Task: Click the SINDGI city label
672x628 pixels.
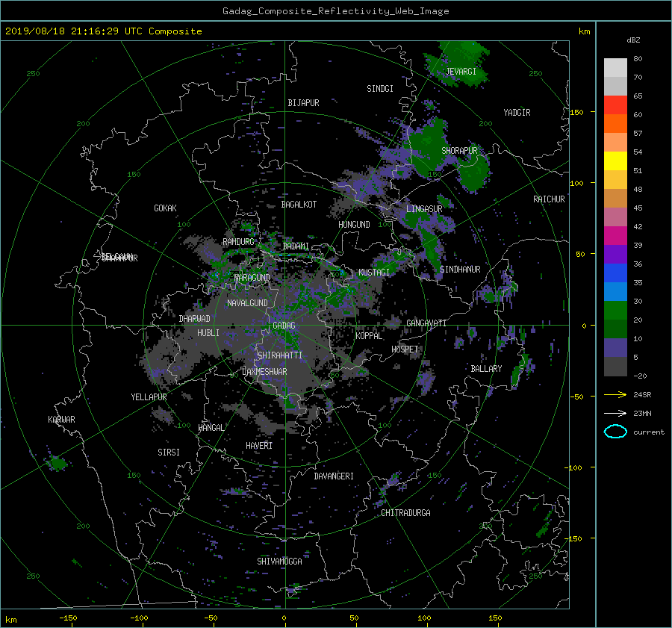Action: coord(380,89)
